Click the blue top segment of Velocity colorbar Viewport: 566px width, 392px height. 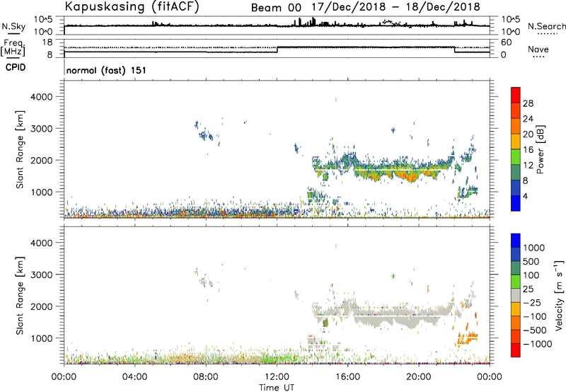(516, 241)
